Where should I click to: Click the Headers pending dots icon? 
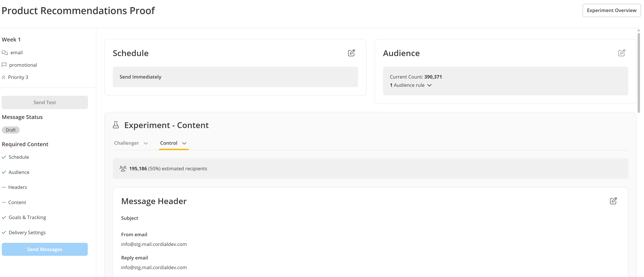point(4,187)
